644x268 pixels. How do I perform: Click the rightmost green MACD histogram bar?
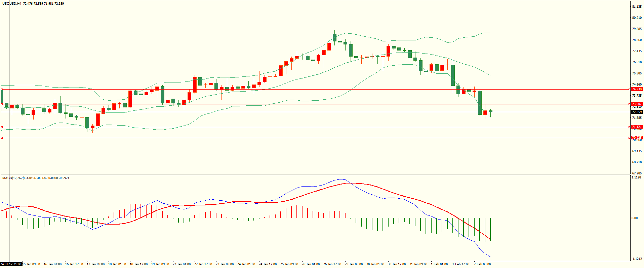[490, 229]
